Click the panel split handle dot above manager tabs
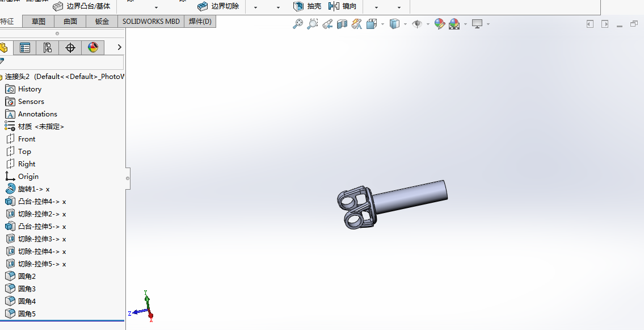This screenshot has height=330, width=644. click(x=57, y=34)
